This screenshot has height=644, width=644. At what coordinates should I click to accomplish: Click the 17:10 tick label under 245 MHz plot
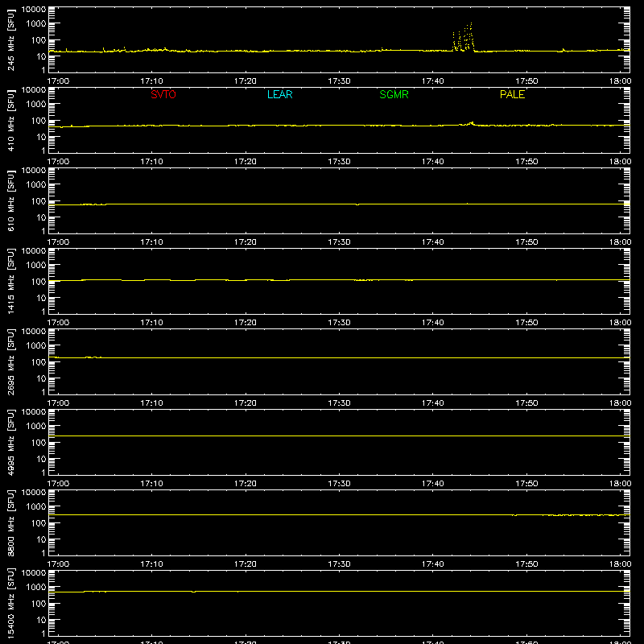151,81
